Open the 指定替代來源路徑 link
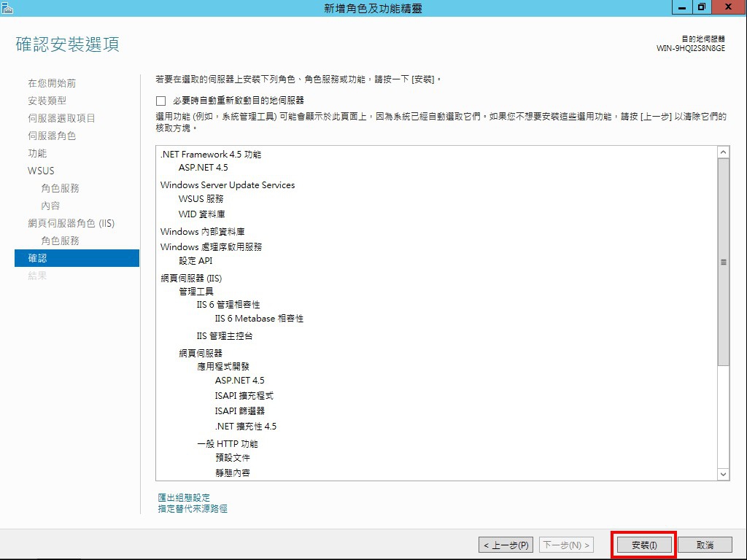Viewport: 747px width, 560px height. pyautogui.click(x=193, y=508)
